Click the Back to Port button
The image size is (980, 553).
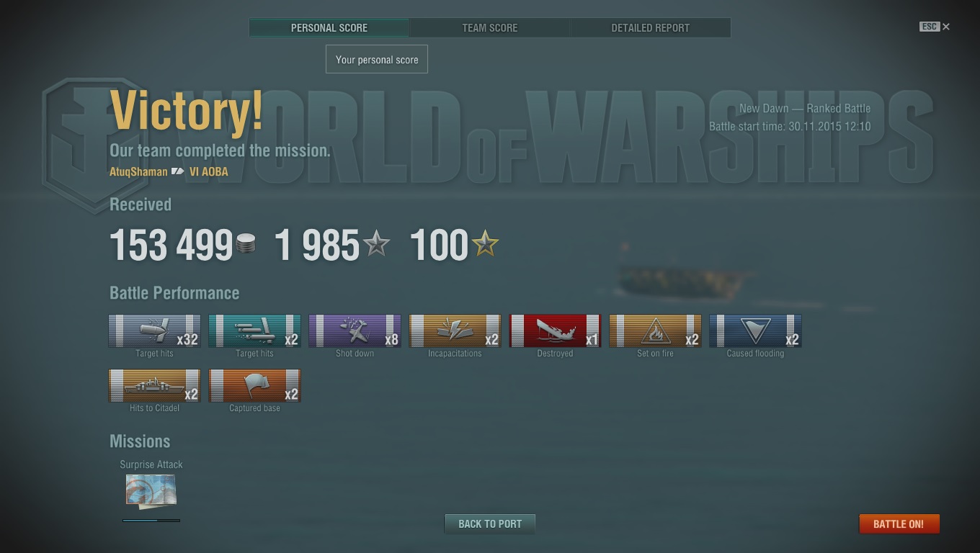[x=490, y=524]
